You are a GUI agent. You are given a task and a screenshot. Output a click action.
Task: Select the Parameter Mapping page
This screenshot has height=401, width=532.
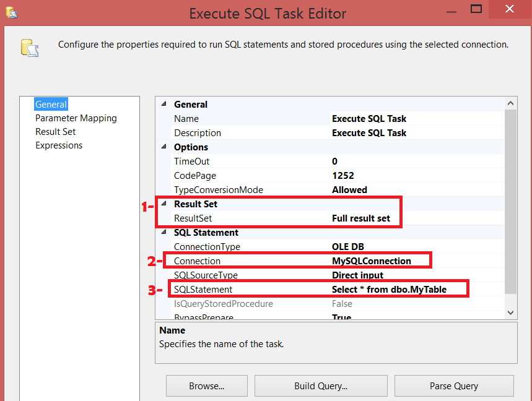[x=76, y=118]
